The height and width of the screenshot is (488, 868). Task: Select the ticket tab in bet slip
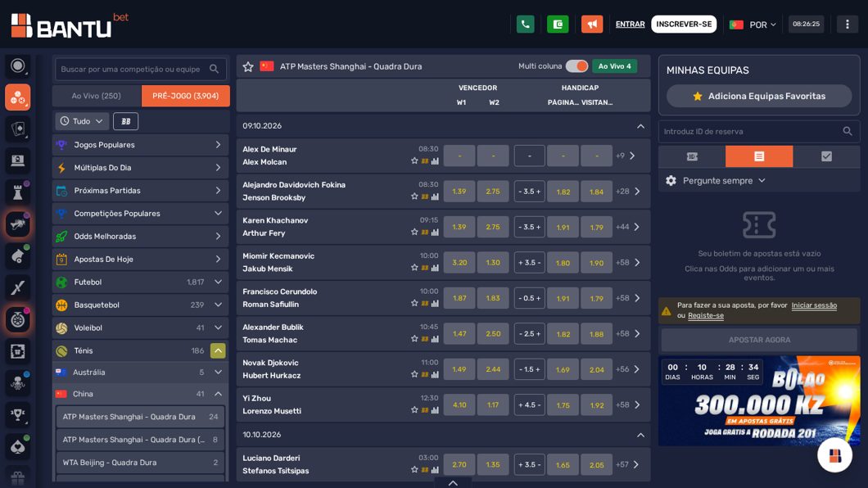(x=692, y=156)
